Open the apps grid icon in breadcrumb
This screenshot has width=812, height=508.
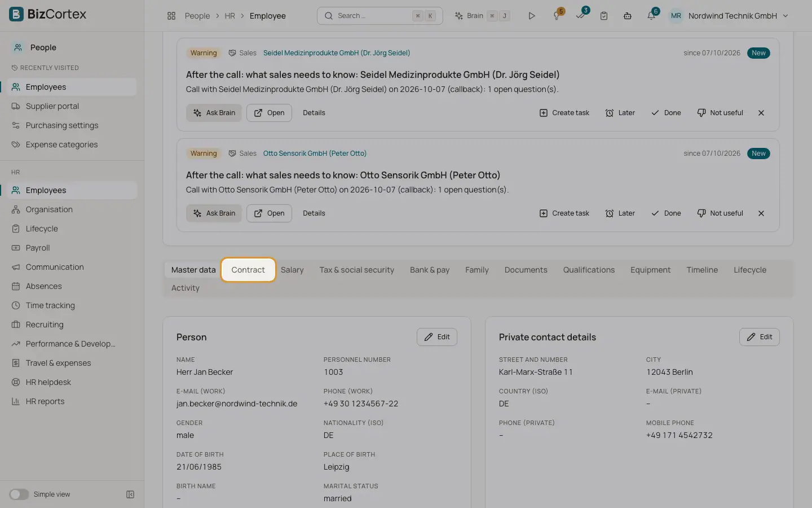click(x=171, y=16)
